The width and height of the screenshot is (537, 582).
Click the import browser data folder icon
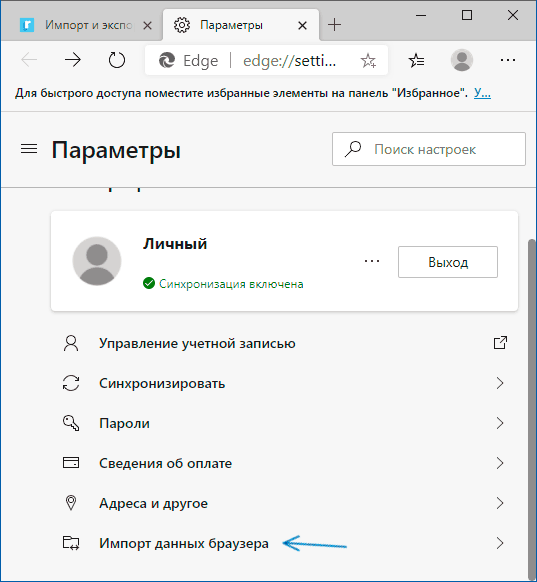click(x=71, y=543)
